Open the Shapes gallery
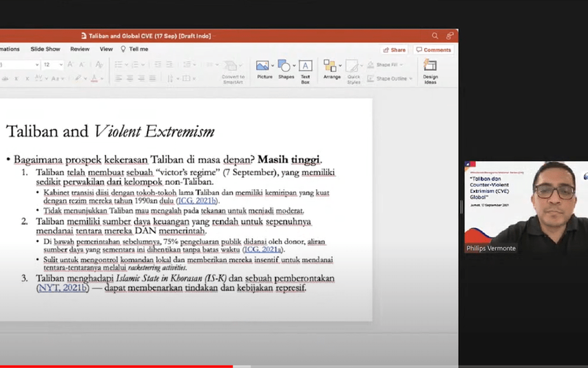The height and width of the screenshot is (368, 588). (x=284, y=66)
